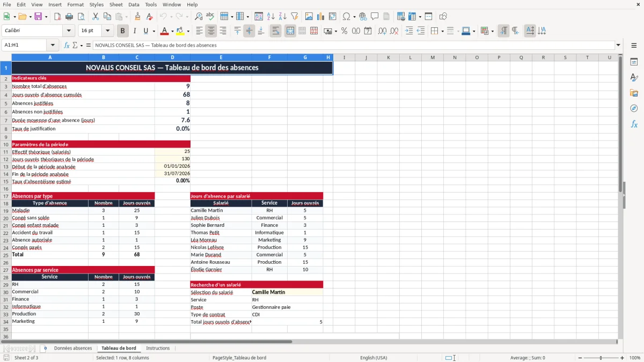Click the Function Wizard fx icon
Screen dimensions: 644x362
point(67,46)
